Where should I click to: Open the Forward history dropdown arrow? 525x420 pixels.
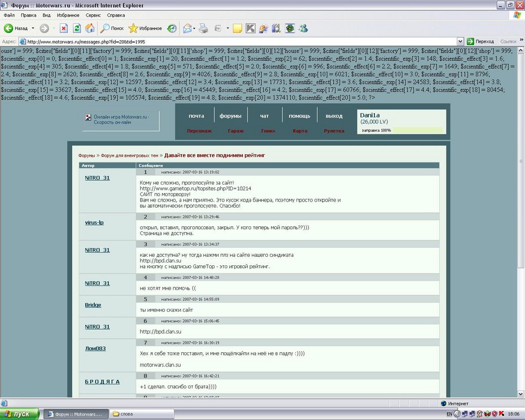click(54, 28)
